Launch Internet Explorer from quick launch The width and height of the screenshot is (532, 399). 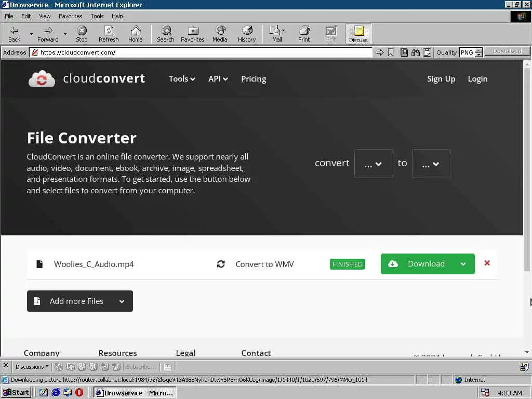pyautogui.click(x=56, y=392)
